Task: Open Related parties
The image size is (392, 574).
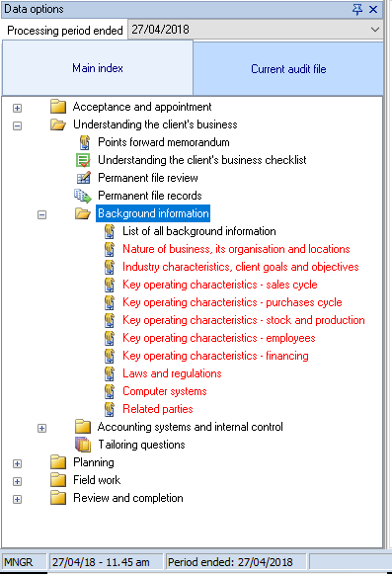Action: (158, 409)
